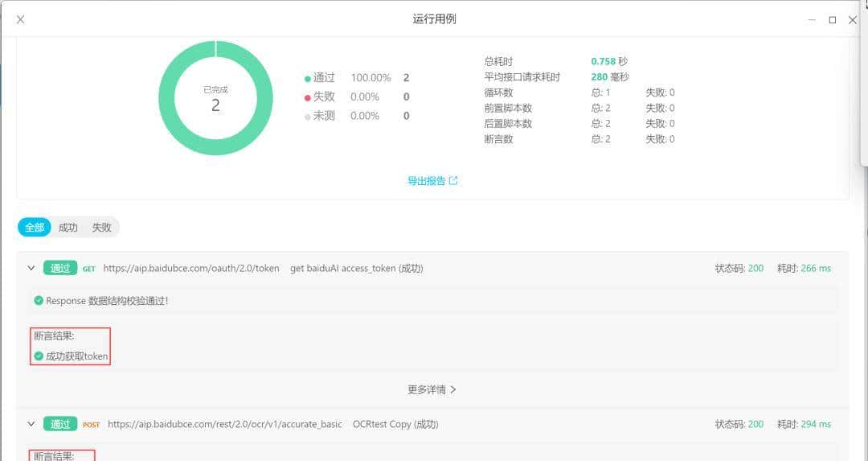Switch to the 失败 filter tab
This screenshot has height=461, width=868.
click(x=101, y=227)
